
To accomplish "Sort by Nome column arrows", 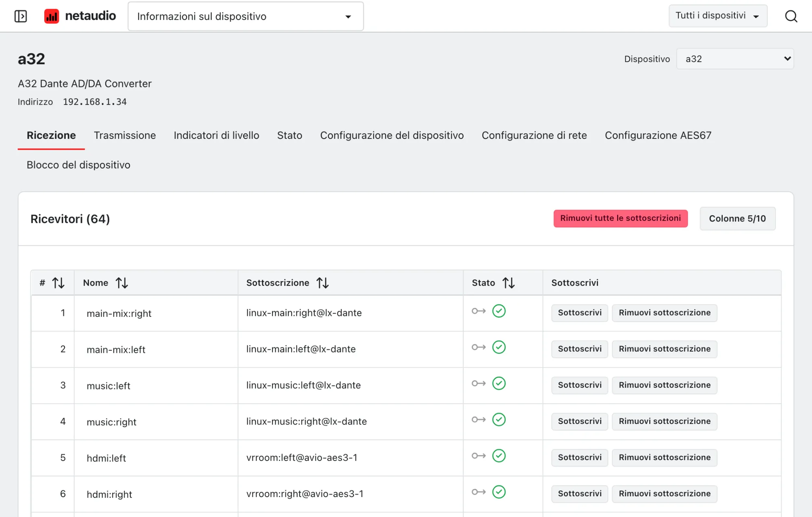I will pos(122,283).
